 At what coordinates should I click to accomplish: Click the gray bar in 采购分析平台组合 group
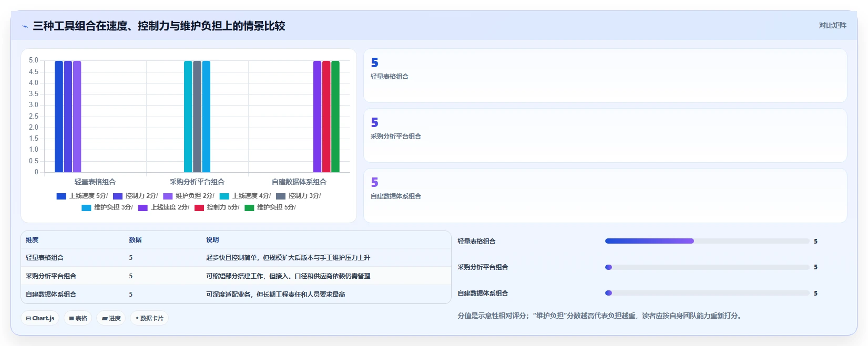pos(197,117)
